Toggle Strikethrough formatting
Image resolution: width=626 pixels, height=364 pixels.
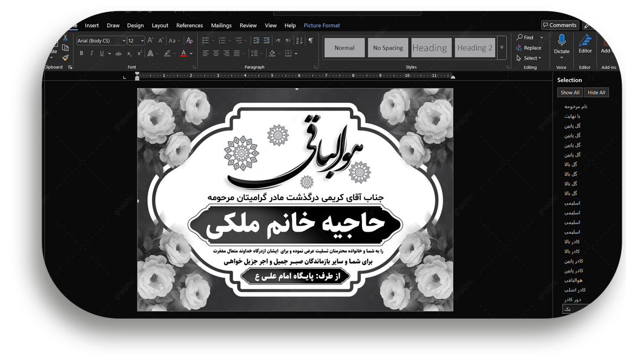point(118,53)
